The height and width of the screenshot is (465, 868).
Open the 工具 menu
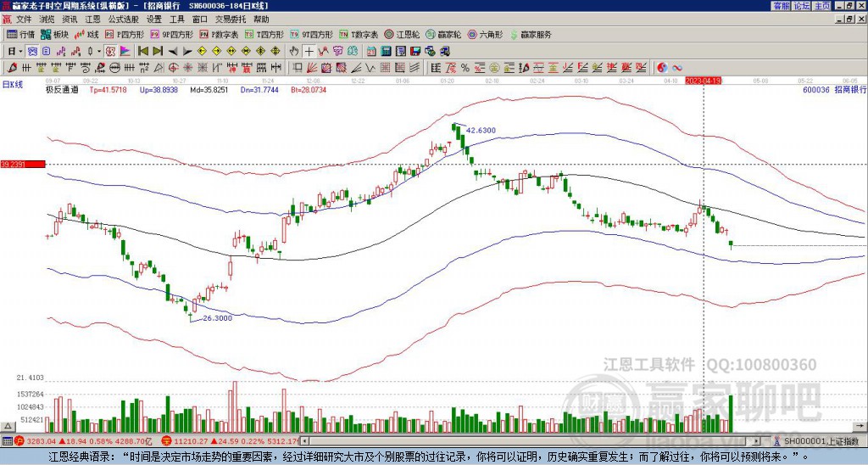pos(176,20)
